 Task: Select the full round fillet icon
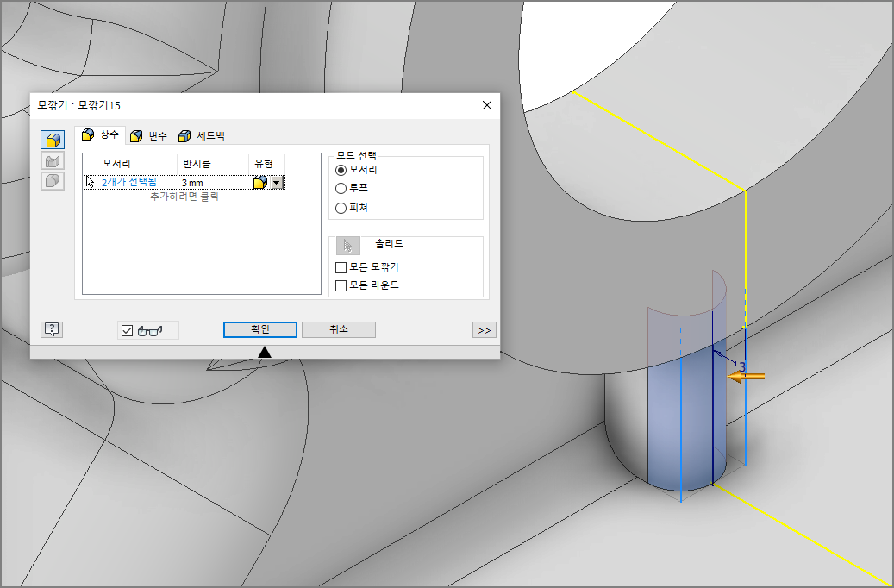(x=53, y=181)
